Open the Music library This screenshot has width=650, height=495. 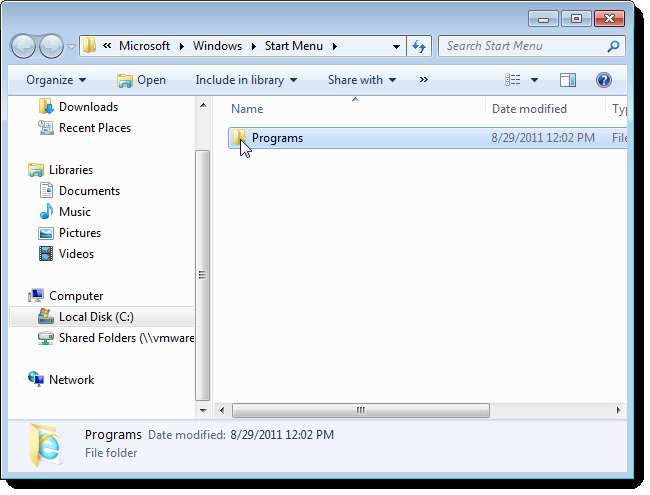[75, 212]
